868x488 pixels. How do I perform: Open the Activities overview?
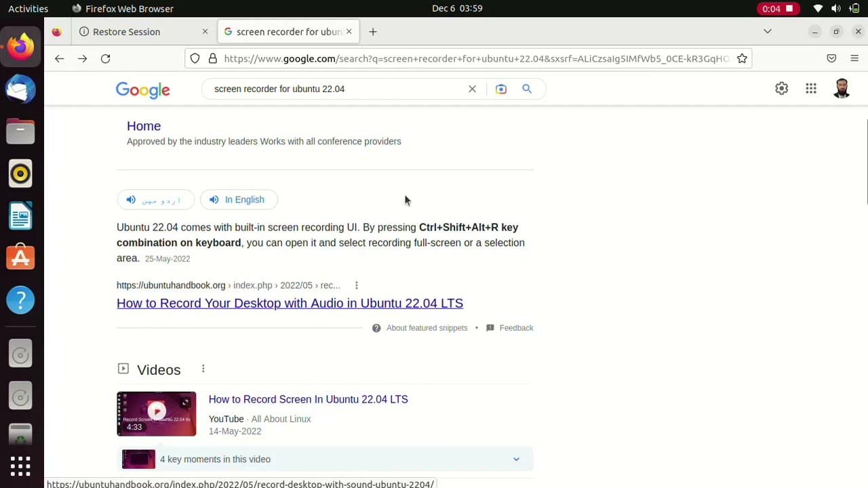tap(28, 9)
